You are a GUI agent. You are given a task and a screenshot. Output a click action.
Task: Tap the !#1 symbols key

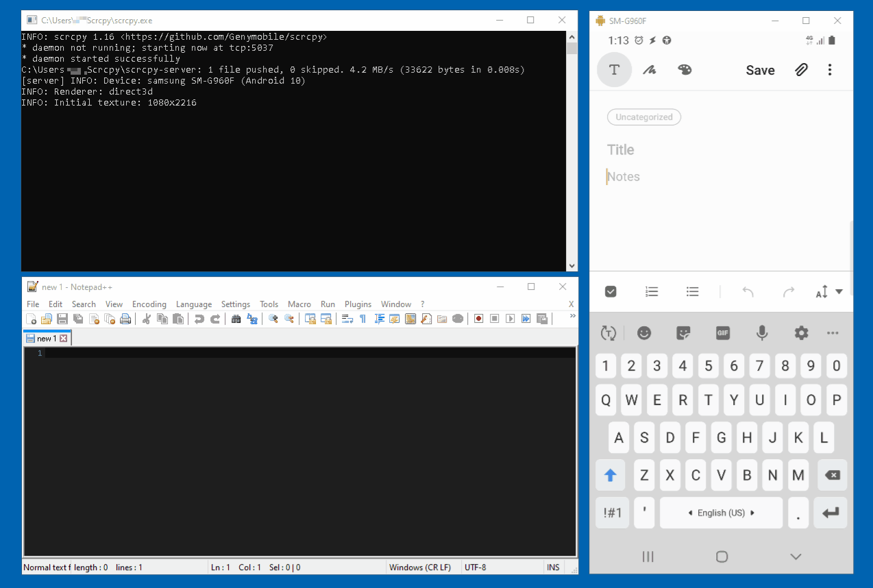(613, 513)
